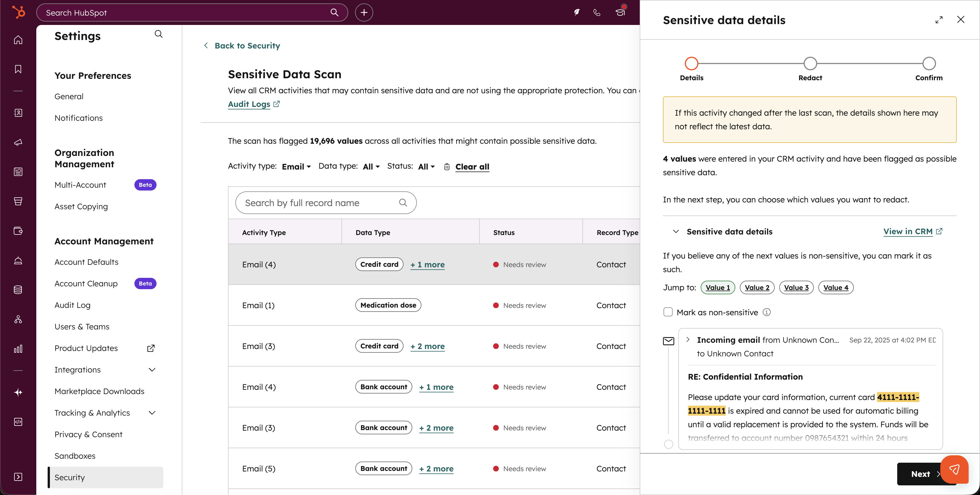
Task: Click the plus create button in top bar
Action: (x=364, y=12)
